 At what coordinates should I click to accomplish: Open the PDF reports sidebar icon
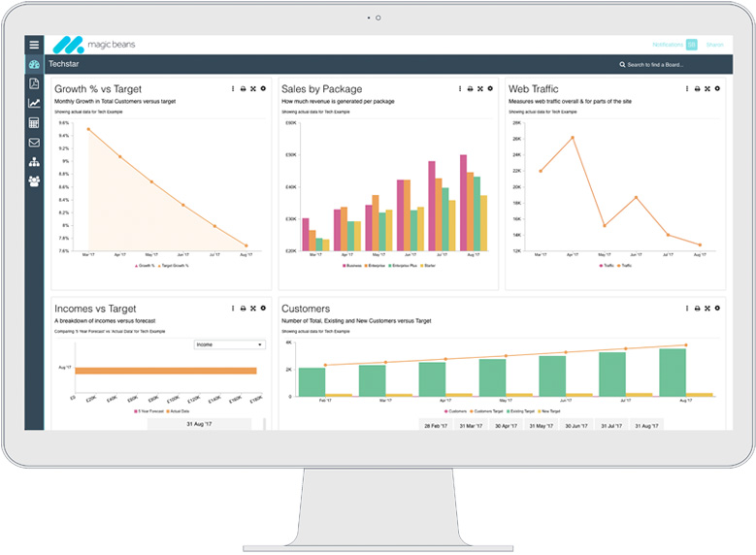[x=34, y=84]
